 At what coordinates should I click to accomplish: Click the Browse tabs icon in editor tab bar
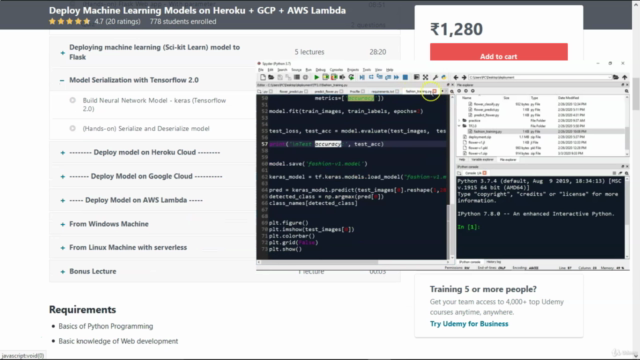259,91
